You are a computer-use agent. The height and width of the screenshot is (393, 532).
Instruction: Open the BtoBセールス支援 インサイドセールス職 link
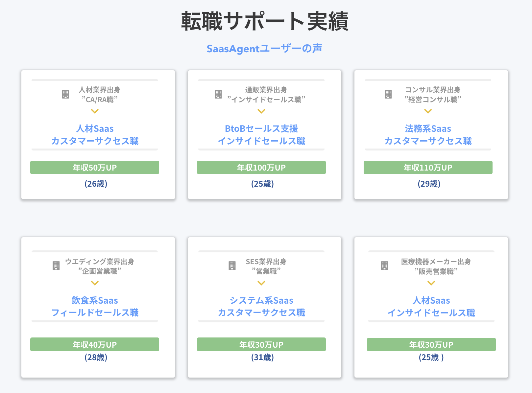pyautogui.click(x=261, y=135)
